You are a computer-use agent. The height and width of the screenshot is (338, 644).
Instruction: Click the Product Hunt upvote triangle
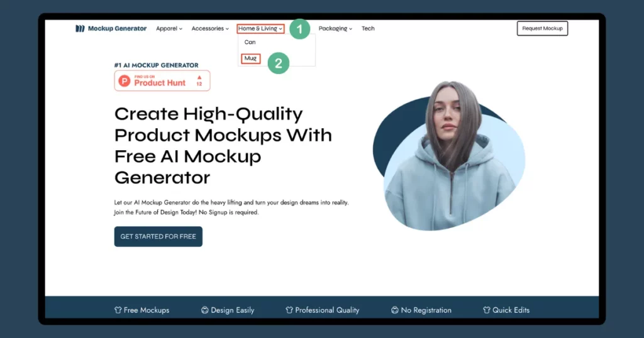click(x=199, y=77)
